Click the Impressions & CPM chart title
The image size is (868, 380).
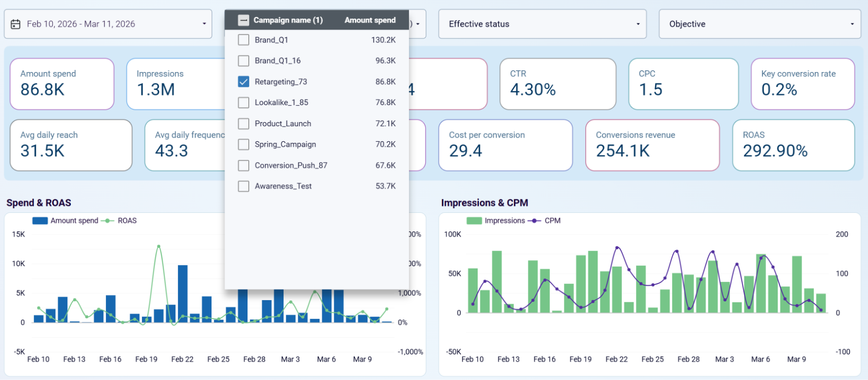pyautogui.click(x=485, y=203)
